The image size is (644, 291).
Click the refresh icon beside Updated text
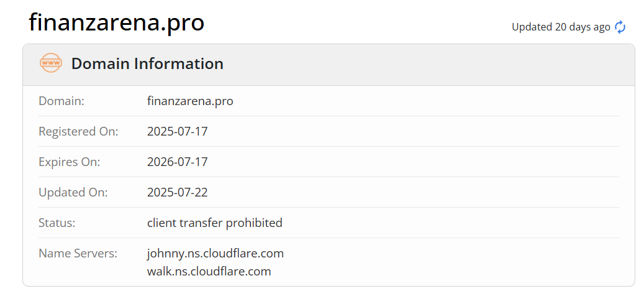[620, 27]
